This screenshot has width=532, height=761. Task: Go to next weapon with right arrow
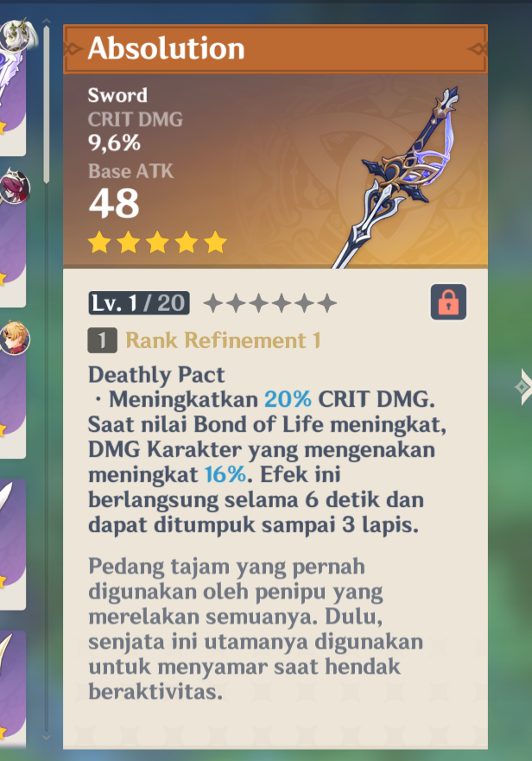pos(522,387)
